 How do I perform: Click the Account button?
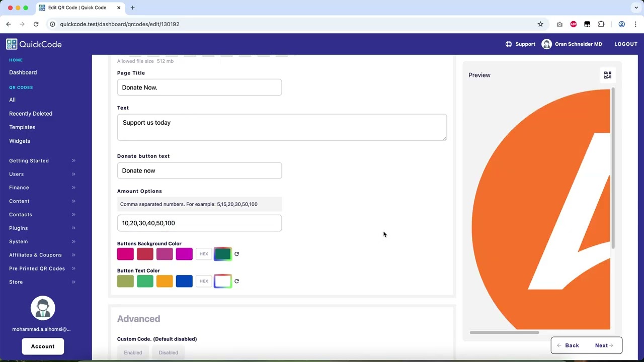pyautogui.click(x=43, y=346)
